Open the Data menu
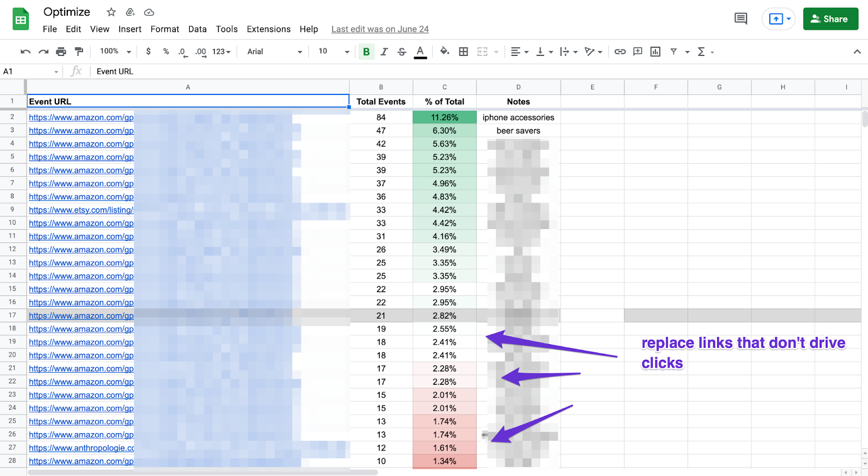This screenshot has width=868, height=476. tap(197, 29)
